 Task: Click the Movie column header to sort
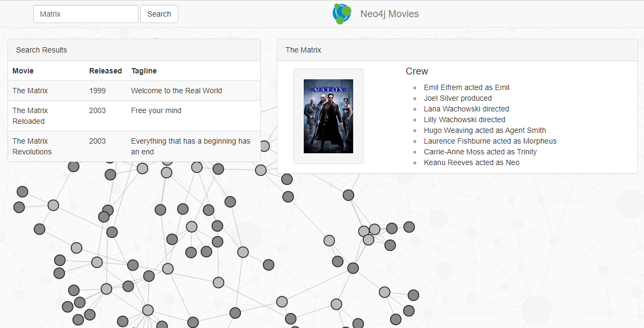[22, 71]
